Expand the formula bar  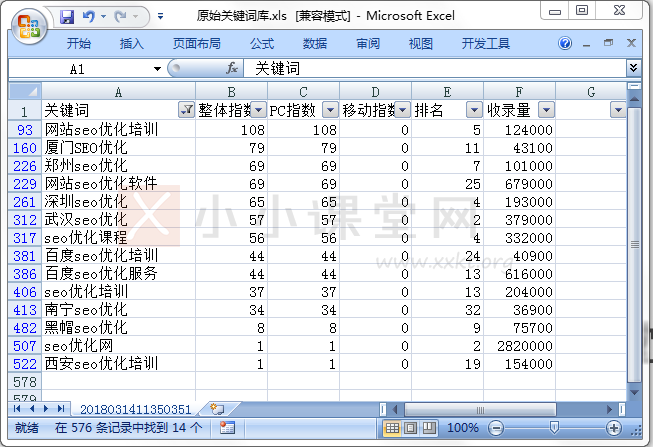(633, 68)
